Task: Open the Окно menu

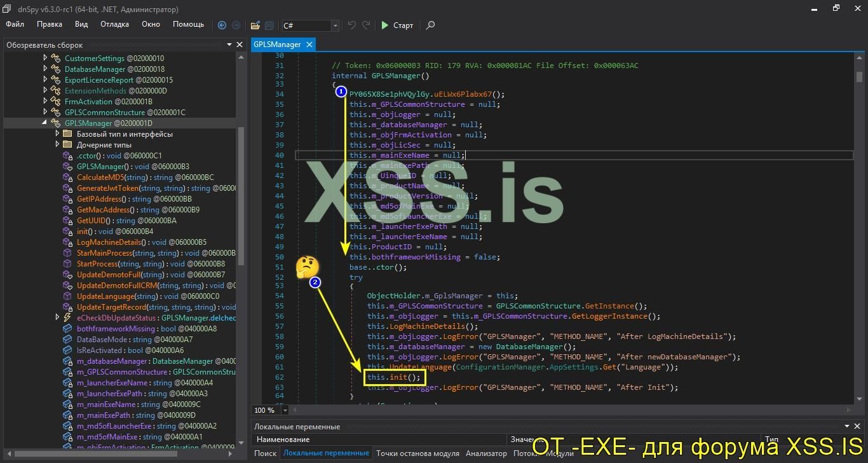Action: [151, 24]
